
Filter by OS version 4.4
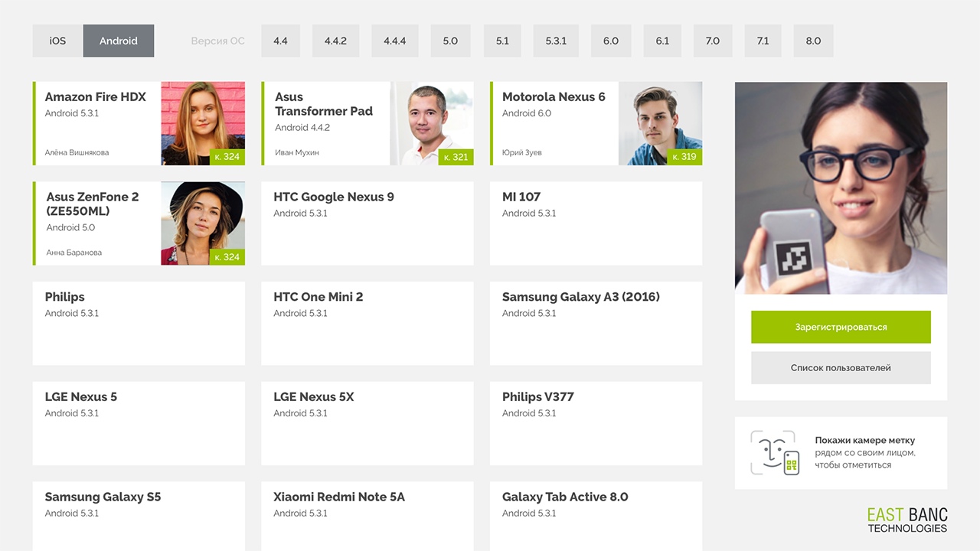coord(280,41)
